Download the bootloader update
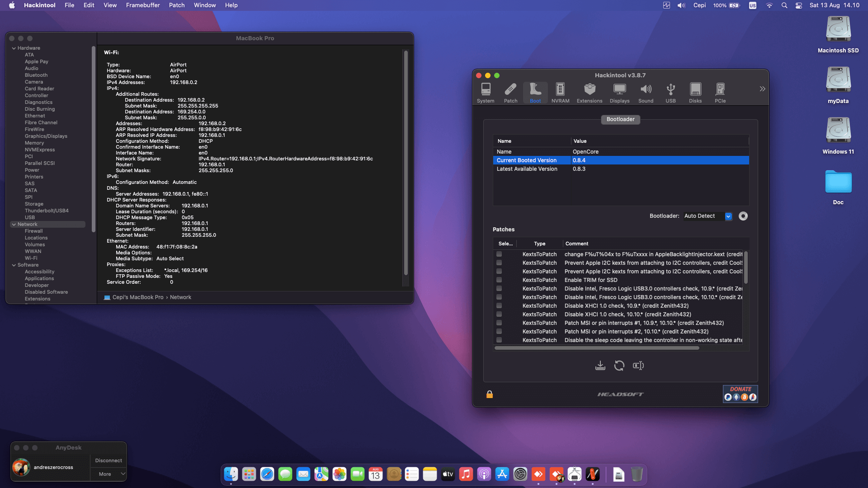868x488 pixels. (600, 365)
